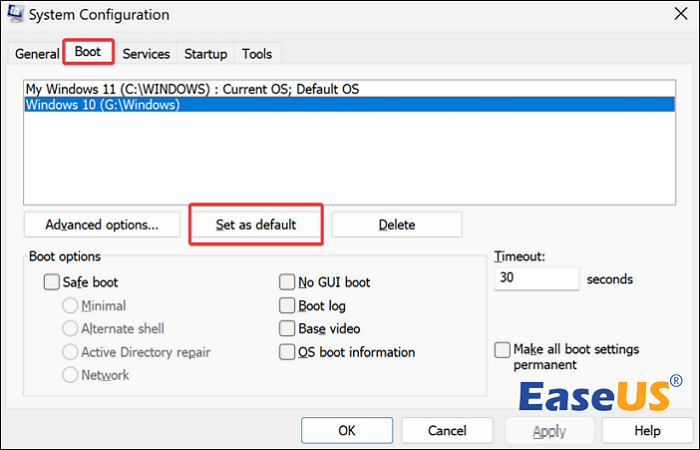Click the Set as default button
Viewport: 700px width, 450px height.
coord(256,224)
